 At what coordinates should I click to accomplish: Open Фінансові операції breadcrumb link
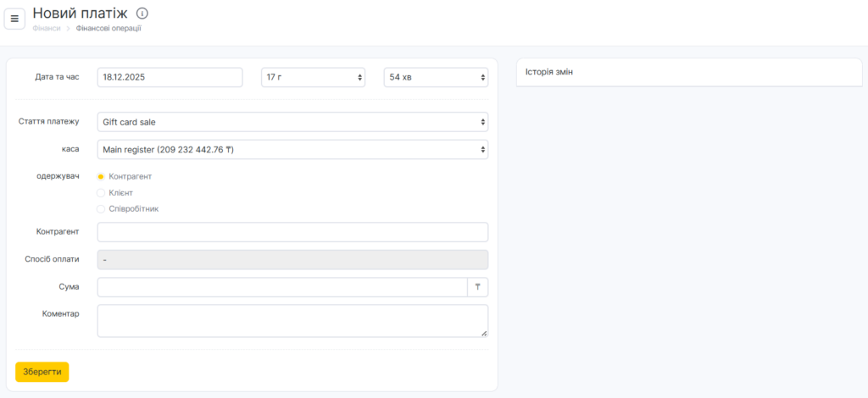point(108,29)
